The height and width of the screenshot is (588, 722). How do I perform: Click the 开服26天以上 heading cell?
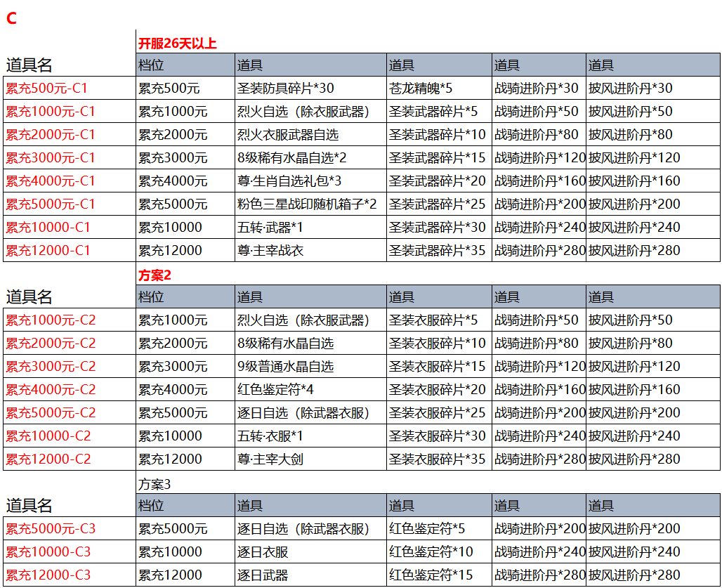(x=178, y=44)
